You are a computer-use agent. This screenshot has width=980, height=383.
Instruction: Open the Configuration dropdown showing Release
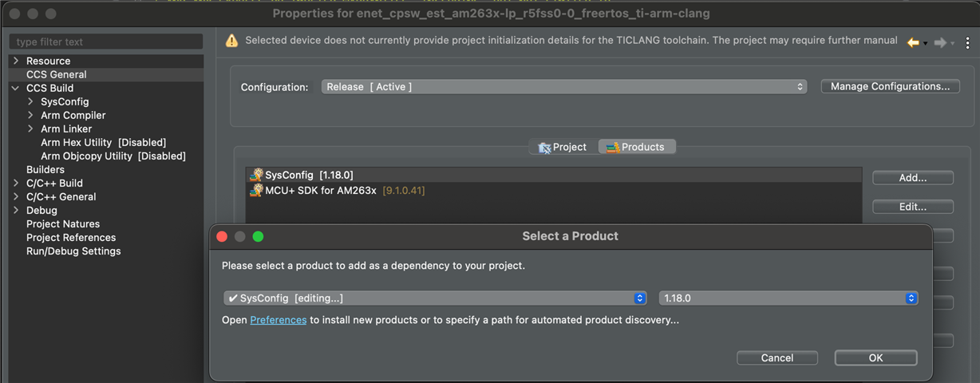click(x=565, y=86)
